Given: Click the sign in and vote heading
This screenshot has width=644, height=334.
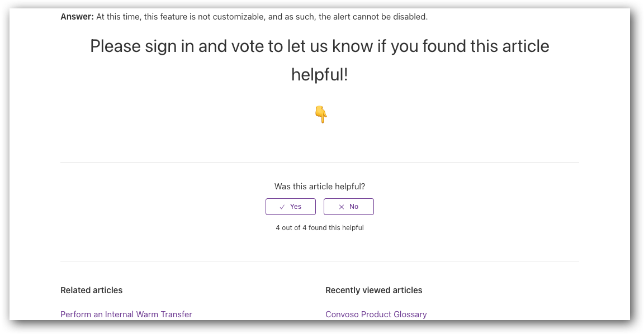Looking at the screenshot, I should 319,60.
